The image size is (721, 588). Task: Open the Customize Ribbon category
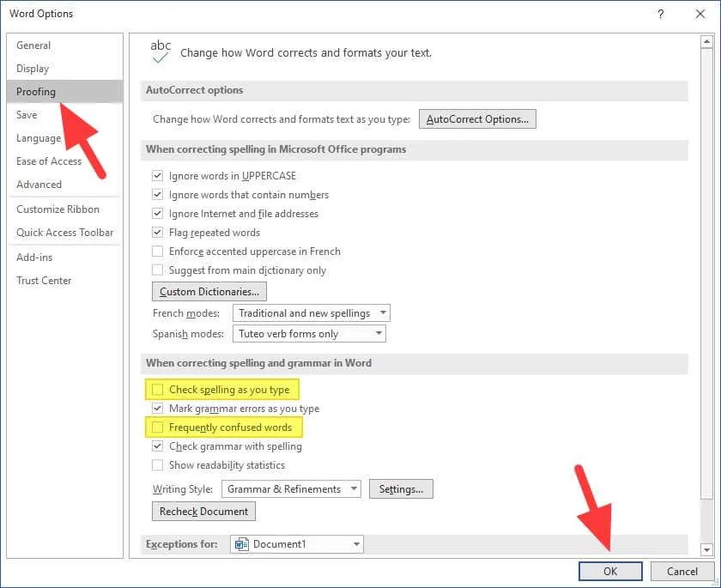(58, 209)
